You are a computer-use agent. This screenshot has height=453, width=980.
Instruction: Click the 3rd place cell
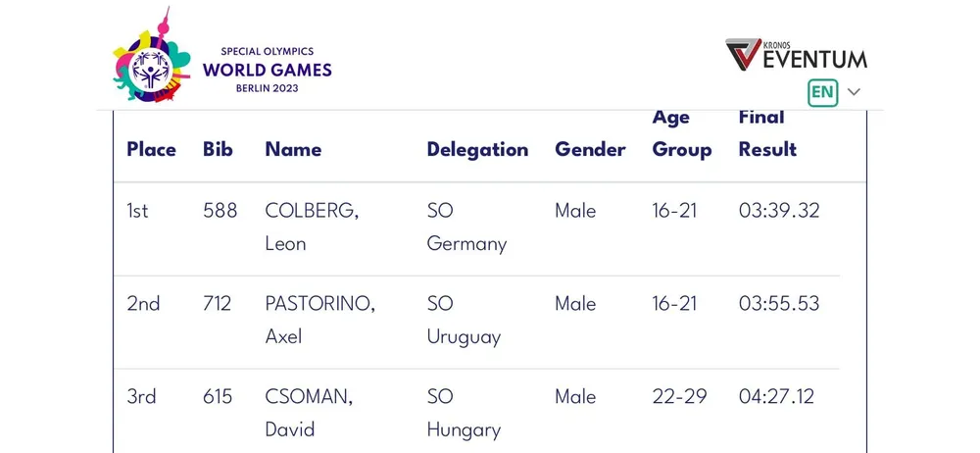coord(141,397)
